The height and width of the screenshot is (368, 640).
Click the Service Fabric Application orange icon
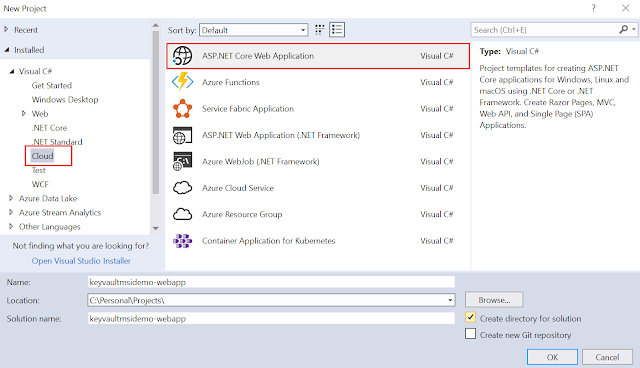[x=182, y=109]
